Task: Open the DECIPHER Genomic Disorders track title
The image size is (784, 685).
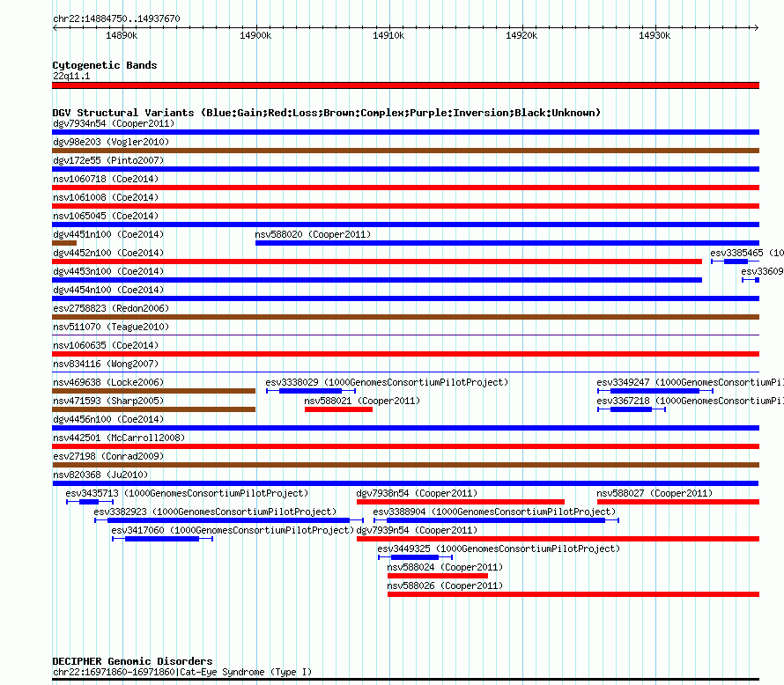Action: (132, 661)
